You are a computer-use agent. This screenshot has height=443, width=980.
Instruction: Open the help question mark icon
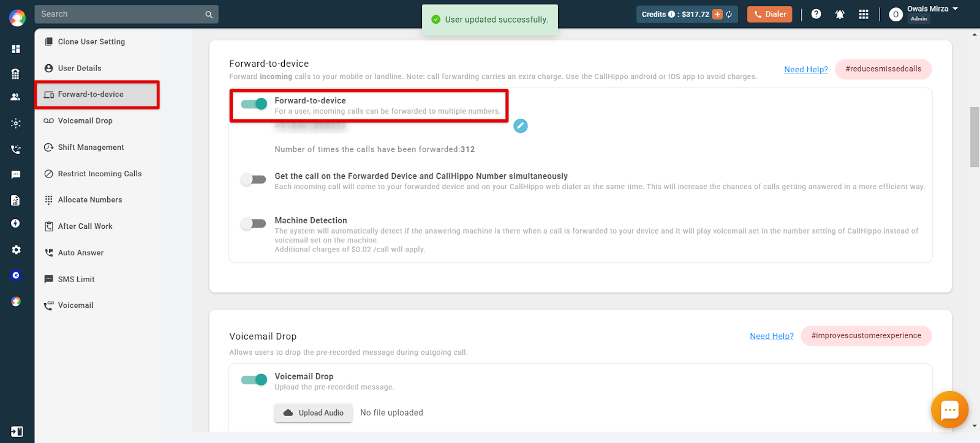click(x=816, y=14)
